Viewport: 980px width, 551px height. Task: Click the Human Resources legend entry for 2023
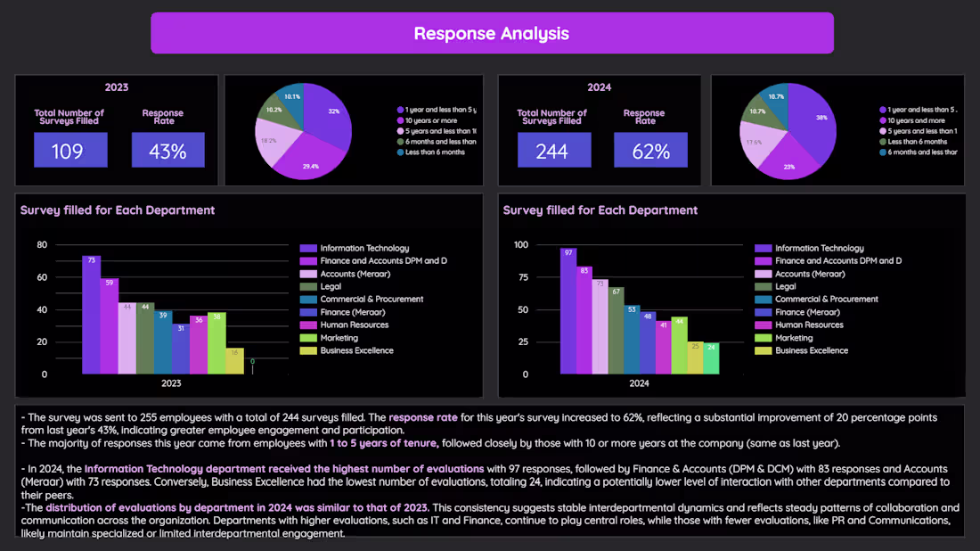[x=345, y=325]
